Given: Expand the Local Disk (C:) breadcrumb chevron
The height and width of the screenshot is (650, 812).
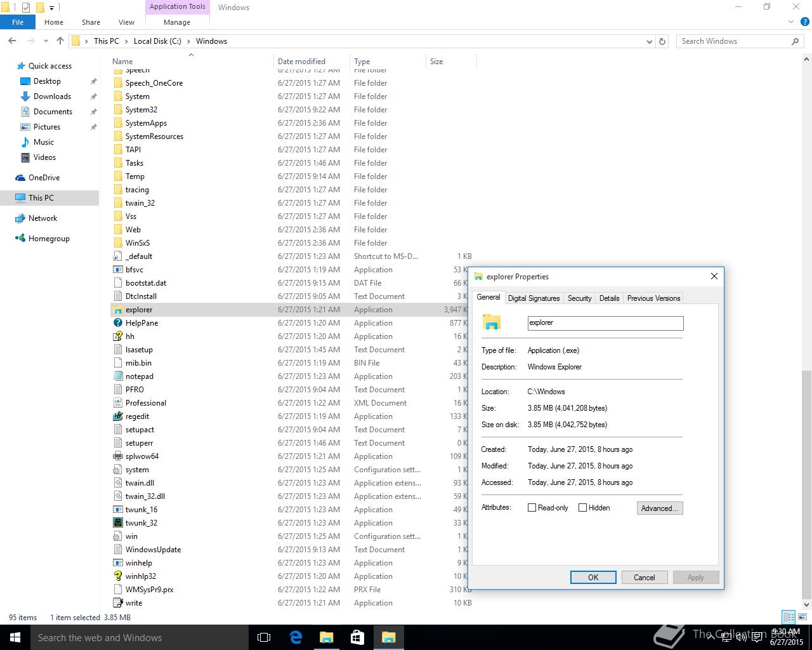Looking at the screenshot, I should pos(188,41).
